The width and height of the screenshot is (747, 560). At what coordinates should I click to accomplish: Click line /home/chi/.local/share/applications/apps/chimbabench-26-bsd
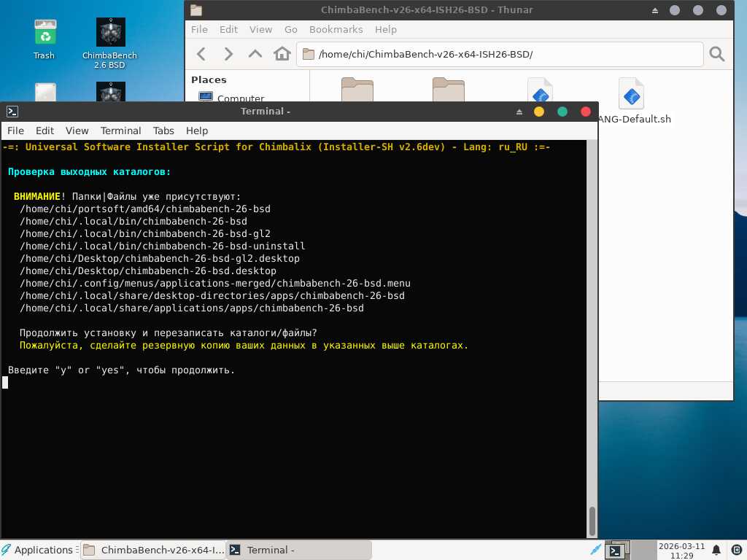[192, 308]
